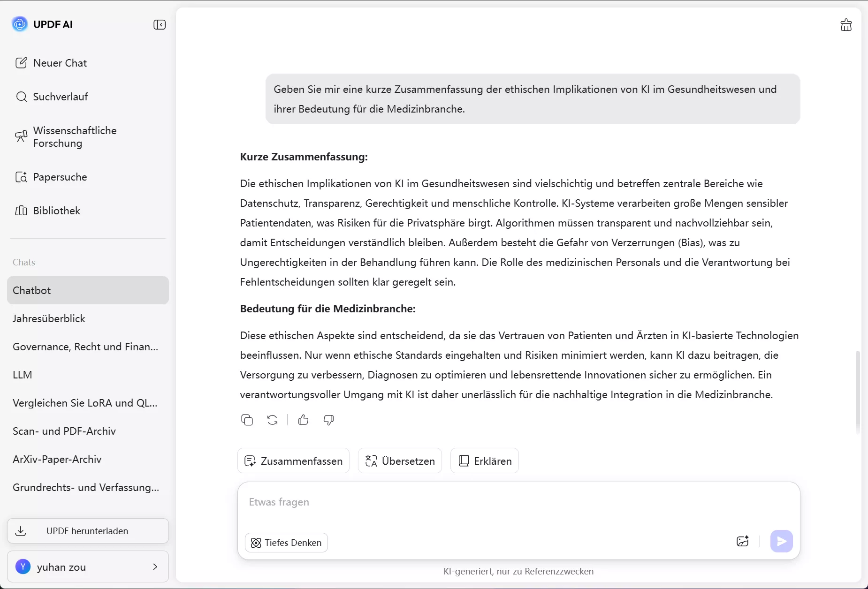Start a Neuer Chat
This screenshot has height=589, width=868.
[60, 62]
